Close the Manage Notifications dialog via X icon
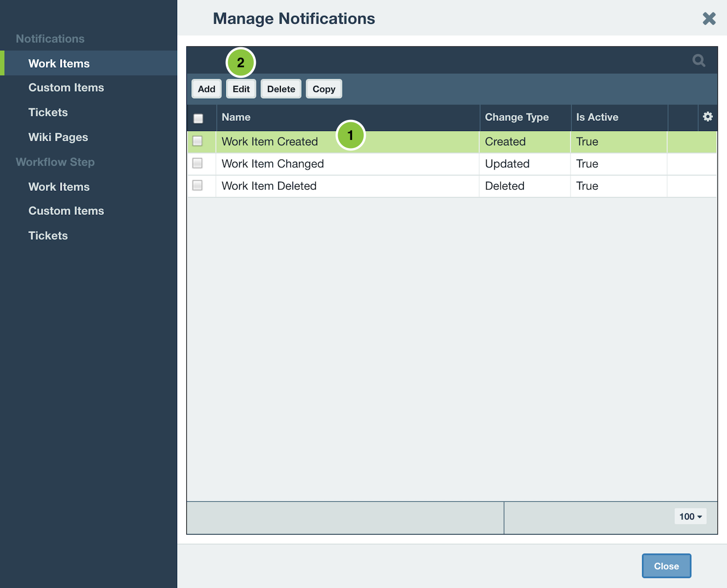 click(708, 19)
